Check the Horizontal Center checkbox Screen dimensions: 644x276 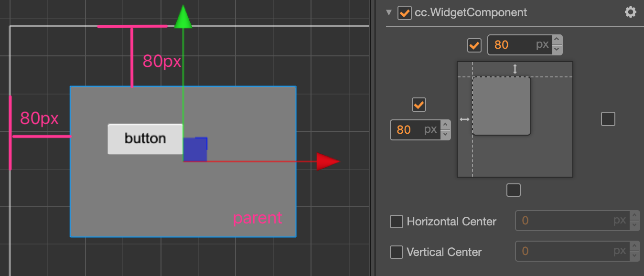[397, 222]
